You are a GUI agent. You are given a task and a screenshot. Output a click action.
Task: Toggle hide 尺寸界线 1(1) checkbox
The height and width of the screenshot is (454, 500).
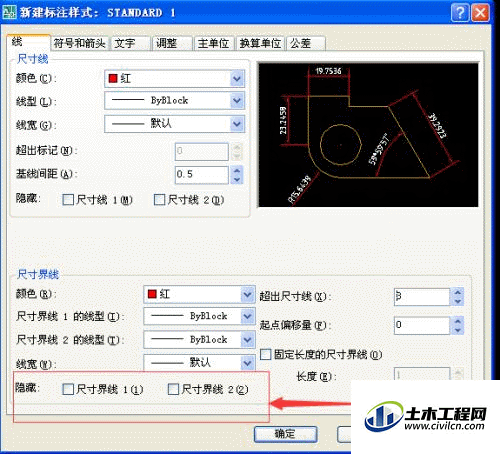point(68,389)
